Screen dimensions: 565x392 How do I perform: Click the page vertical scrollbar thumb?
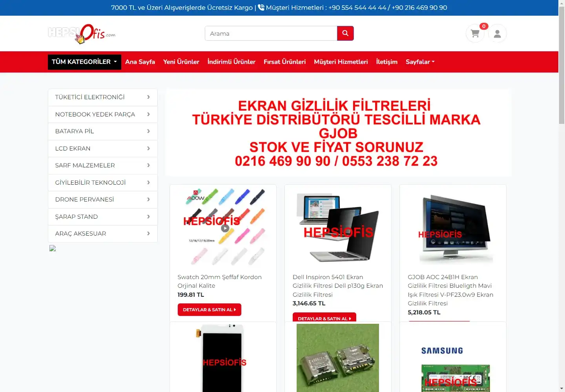[x=561, y=65]
